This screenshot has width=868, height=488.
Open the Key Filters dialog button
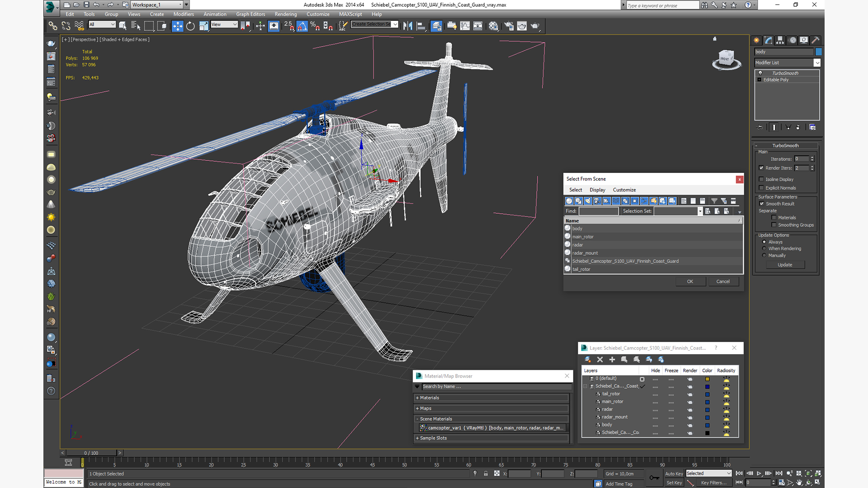click(714, 483)
